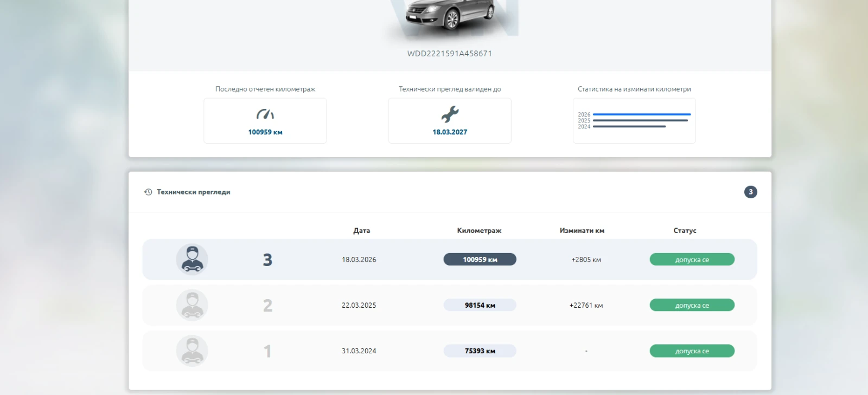Click the large number 1 in third row
Screen dimensions: 868x395
tap(267, 351)
